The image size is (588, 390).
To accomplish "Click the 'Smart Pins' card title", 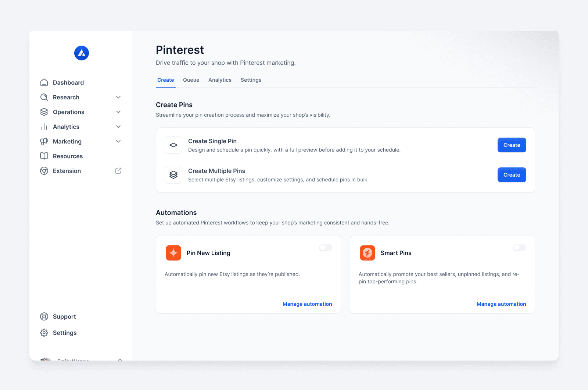I will click(396, 253).
